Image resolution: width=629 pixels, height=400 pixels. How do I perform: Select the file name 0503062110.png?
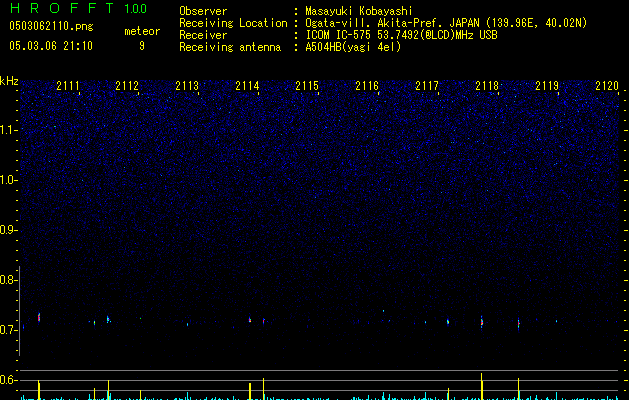pyautogui.click(x=51, y=26)
